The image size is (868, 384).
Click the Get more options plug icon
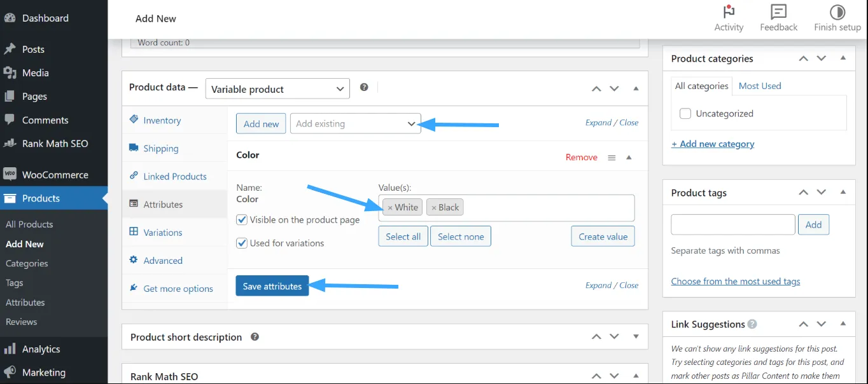click(134, 288)
